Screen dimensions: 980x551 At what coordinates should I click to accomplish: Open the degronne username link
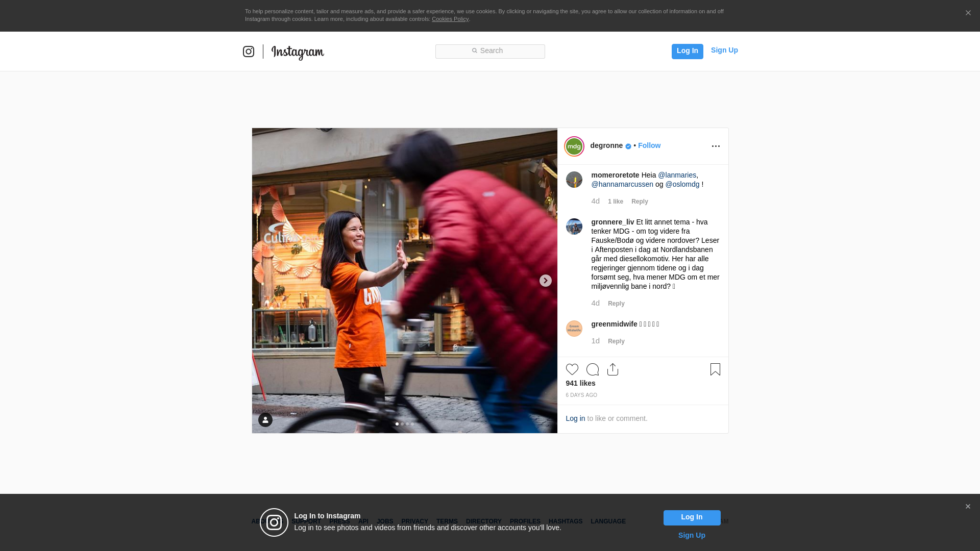(x=606, y=145)
